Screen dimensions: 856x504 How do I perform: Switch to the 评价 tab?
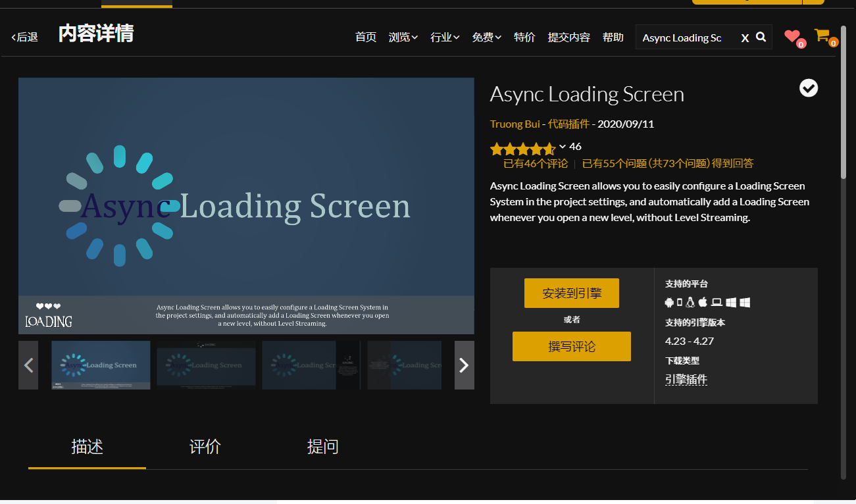(205, 447)
